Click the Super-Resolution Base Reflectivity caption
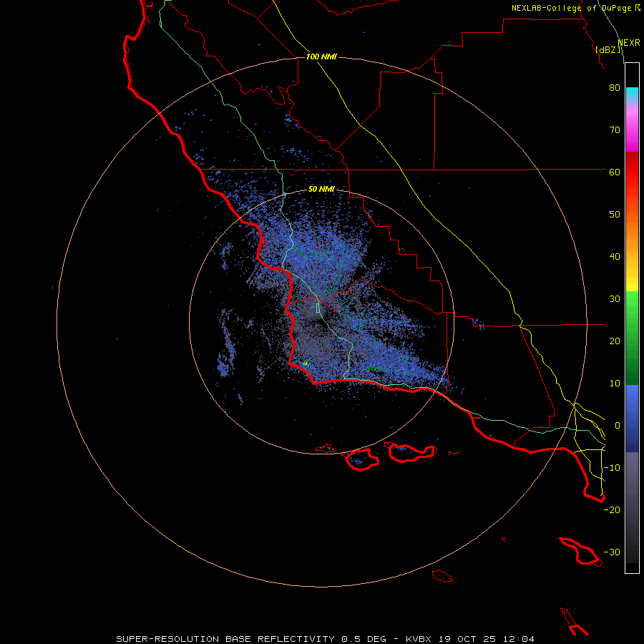644x644 pixels. pos(326,639)
